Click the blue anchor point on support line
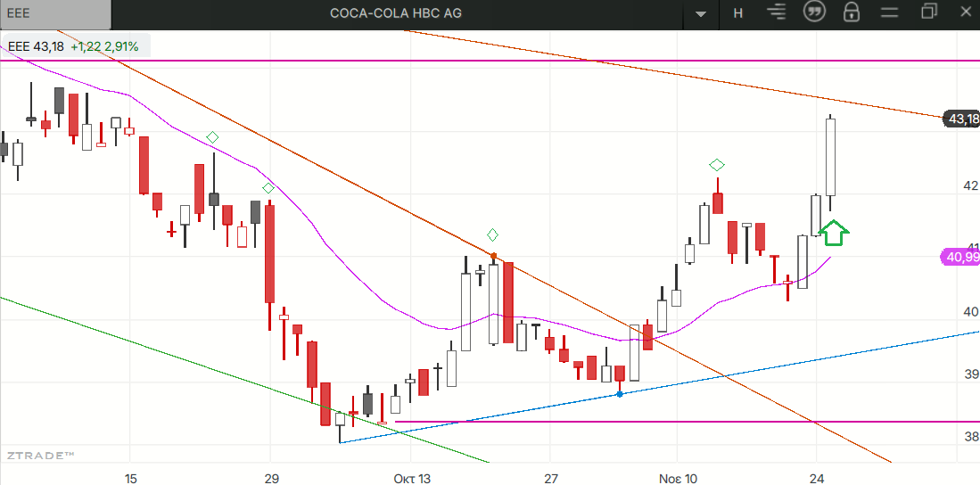Image resolution: width=980 pixels, height=485 pixels. 620,393
